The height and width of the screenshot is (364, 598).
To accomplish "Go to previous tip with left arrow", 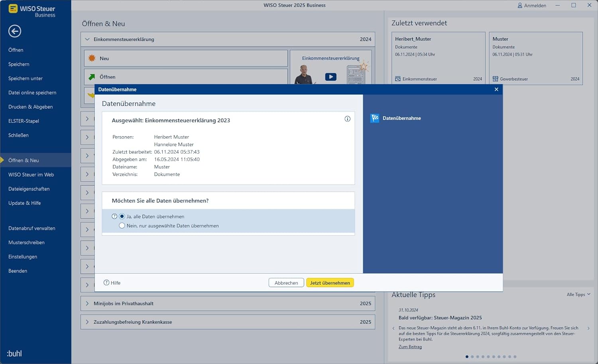I will tap(393, 328).
